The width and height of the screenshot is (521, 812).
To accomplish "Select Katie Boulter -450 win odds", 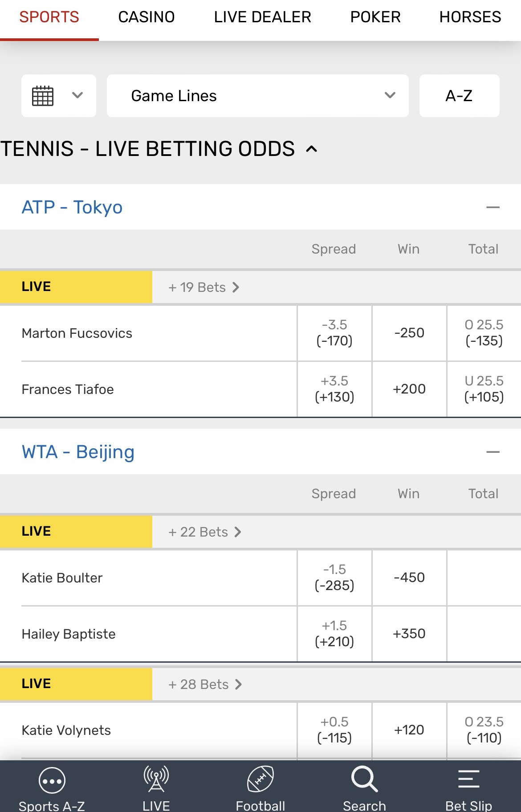I will pos(409,578).
